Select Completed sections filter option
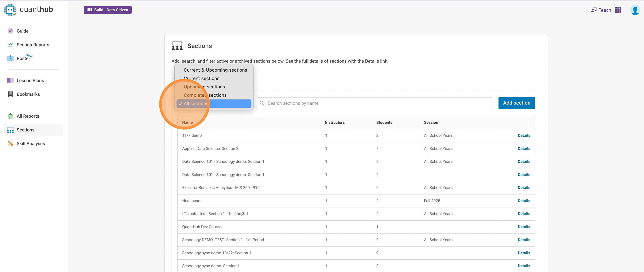The image size is (644, 272). pyautogui.click(x=205, y=95)
